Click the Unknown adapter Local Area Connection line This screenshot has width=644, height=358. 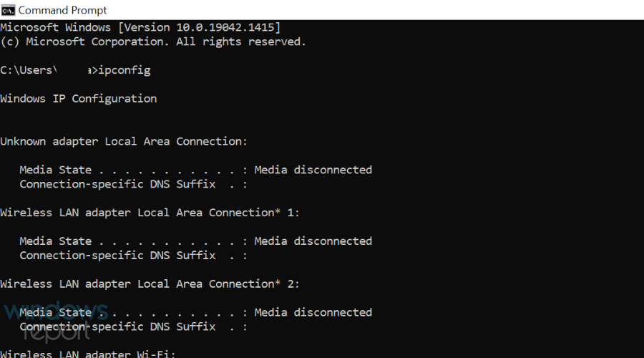point(123,142)
